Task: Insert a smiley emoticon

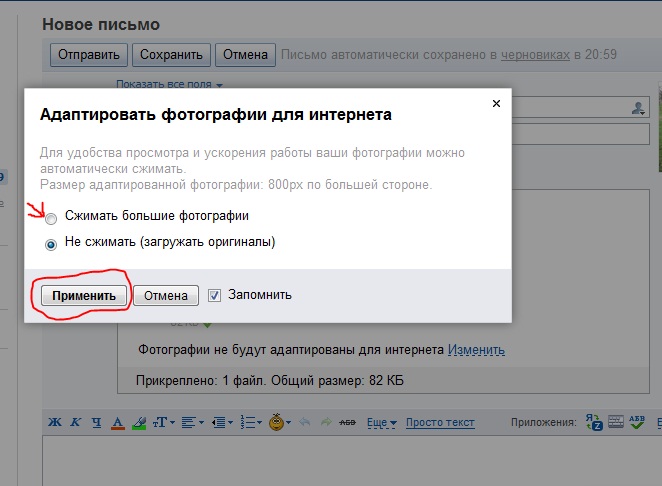Action: (275, 423)
